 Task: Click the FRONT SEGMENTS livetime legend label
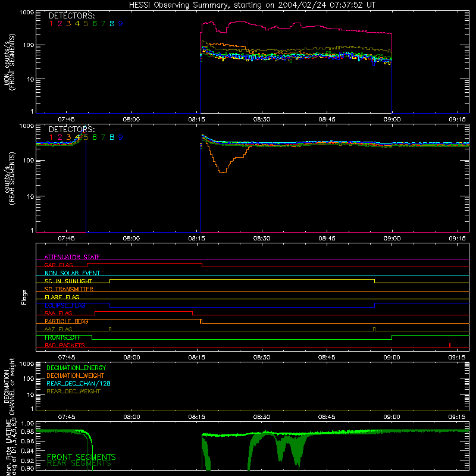coord(82,457)
